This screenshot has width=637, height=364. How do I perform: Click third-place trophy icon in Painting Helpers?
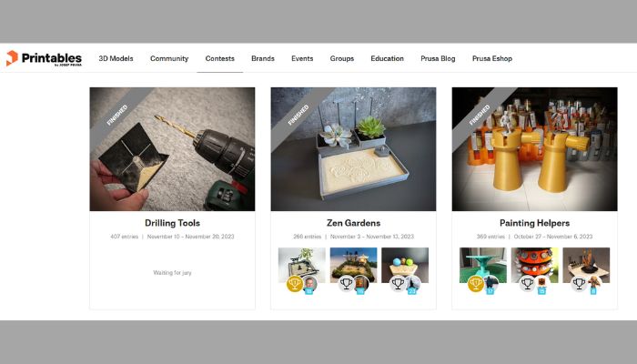tap(579, 283)
